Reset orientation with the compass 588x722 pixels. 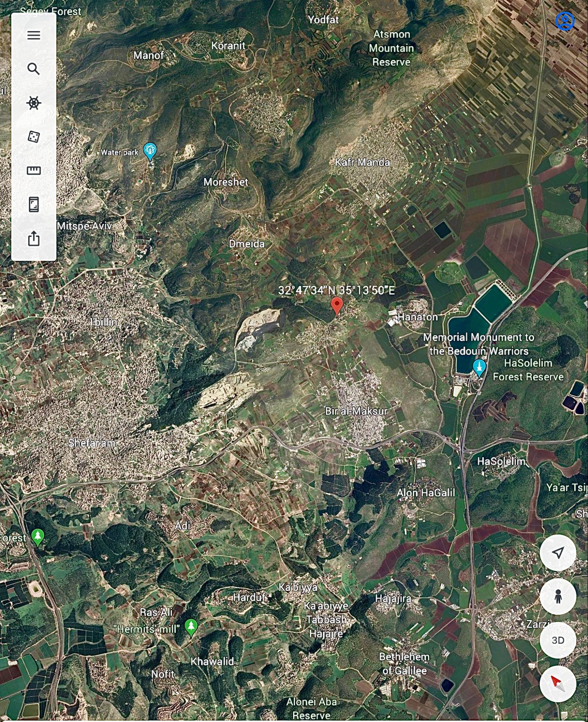(x=558, y=684)
